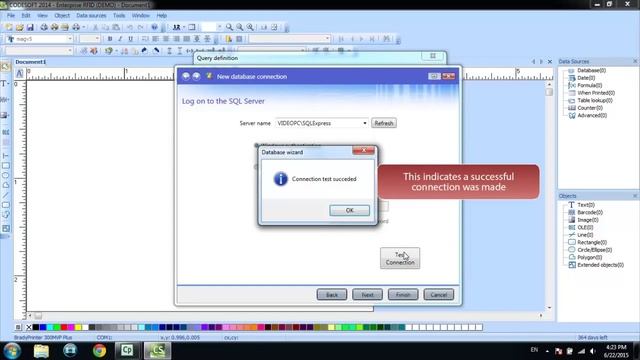Open the Windows Start menu
640x360 pixels.
pyautogui.click(x=12, y=351)
